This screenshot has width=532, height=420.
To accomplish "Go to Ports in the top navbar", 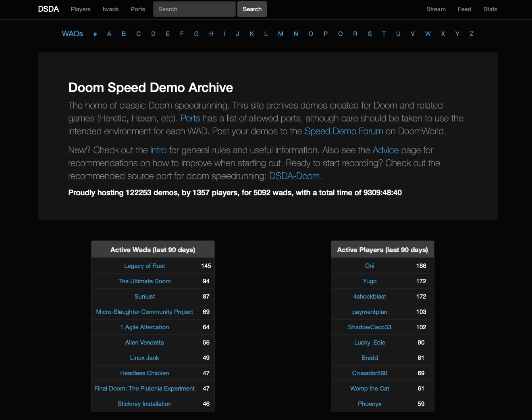I will [138, 9].
